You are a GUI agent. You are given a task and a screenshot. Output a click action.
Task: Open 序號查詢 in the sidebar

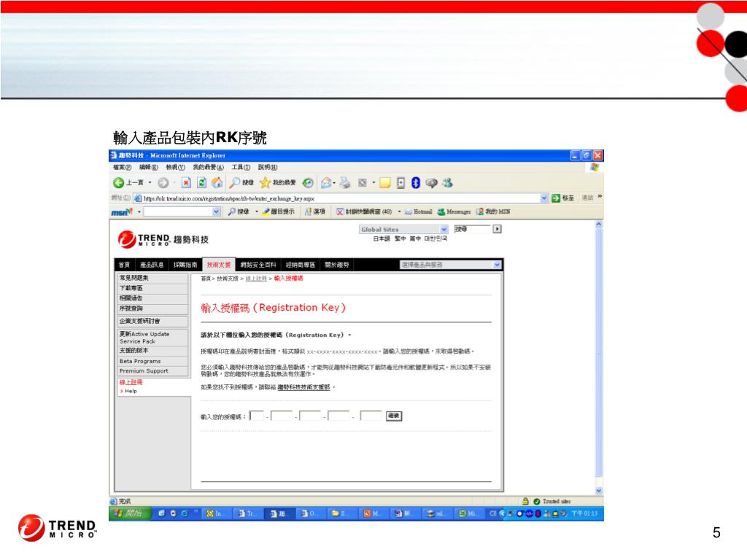152,309
